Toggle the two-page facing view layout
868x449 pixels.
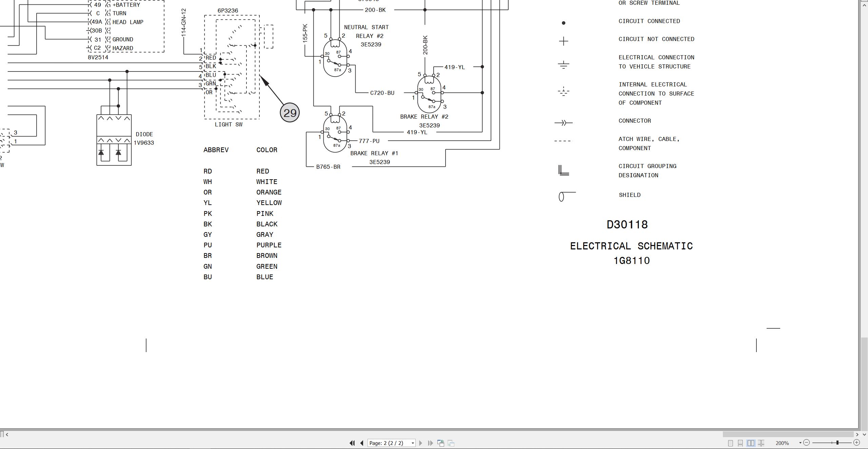coord(751,443)
